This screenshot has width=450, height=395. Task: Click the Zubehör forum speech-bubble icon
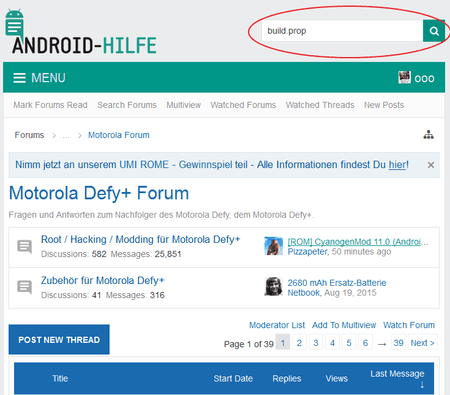[x=25, y=287]
